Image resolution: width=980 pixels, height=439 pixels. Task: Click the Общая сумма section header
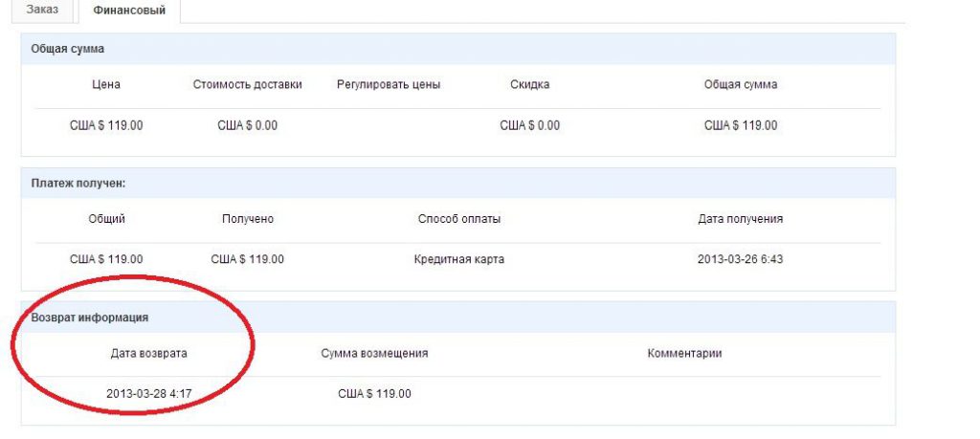point(458,50)
